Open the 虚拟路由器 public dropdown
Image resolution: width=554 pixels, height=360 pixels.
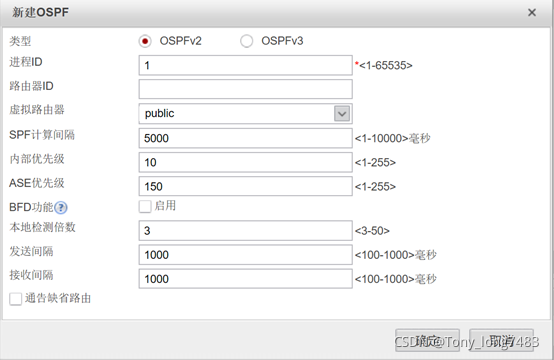pos(246,113)
